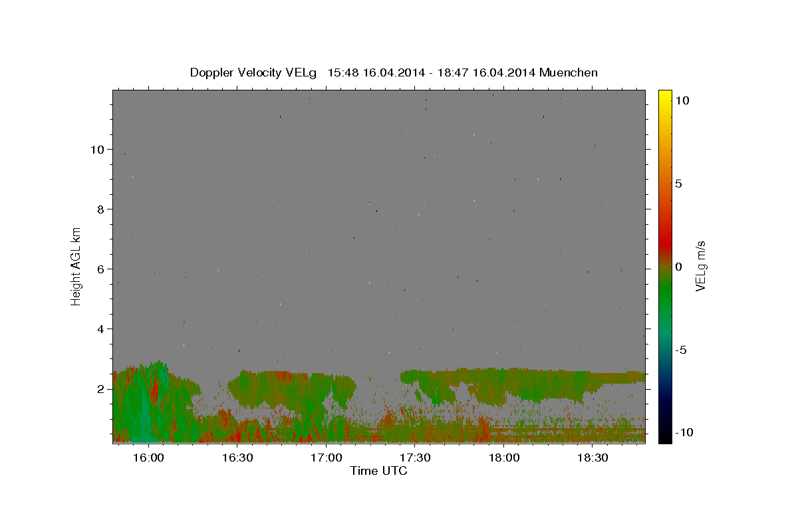
Task: Click the '16:30' time tick label
Action: 237,458
